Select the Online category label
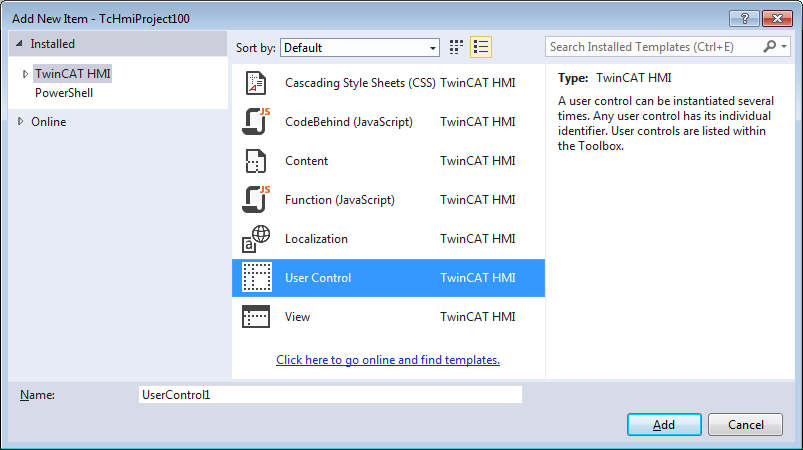Image resolution: width=803 pixels, height=450 pixels. point(49,122)
